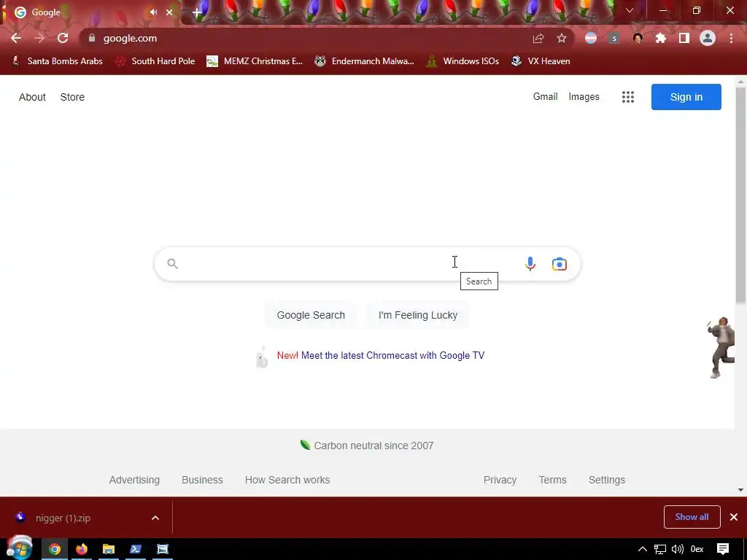Open notification center icon
Viewport: 747px width, 560px height.
pyautogui.click(x=723, y=550)
